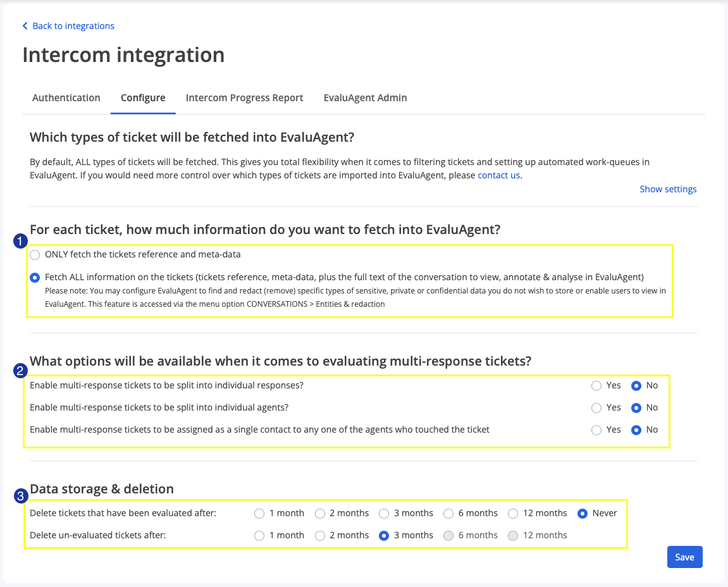Set un-evaluated ticket deletion to 2 months

[x=320, y=535]
